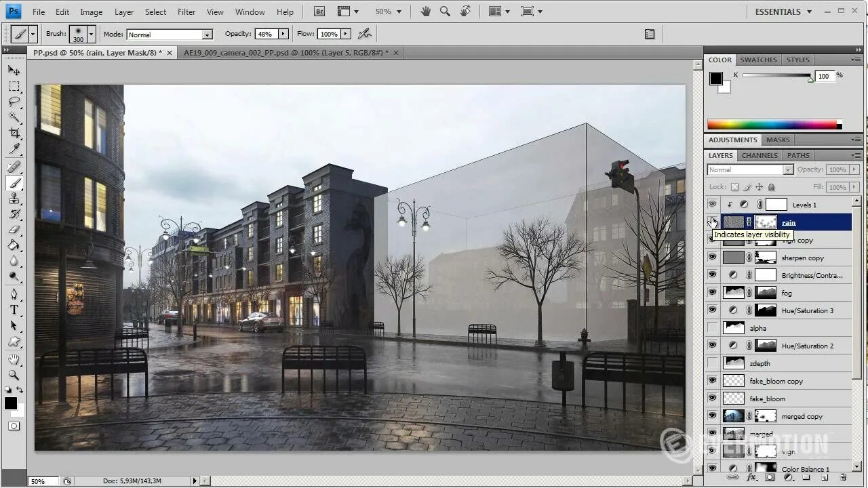Show the alpha layer

tap(712, 327)
